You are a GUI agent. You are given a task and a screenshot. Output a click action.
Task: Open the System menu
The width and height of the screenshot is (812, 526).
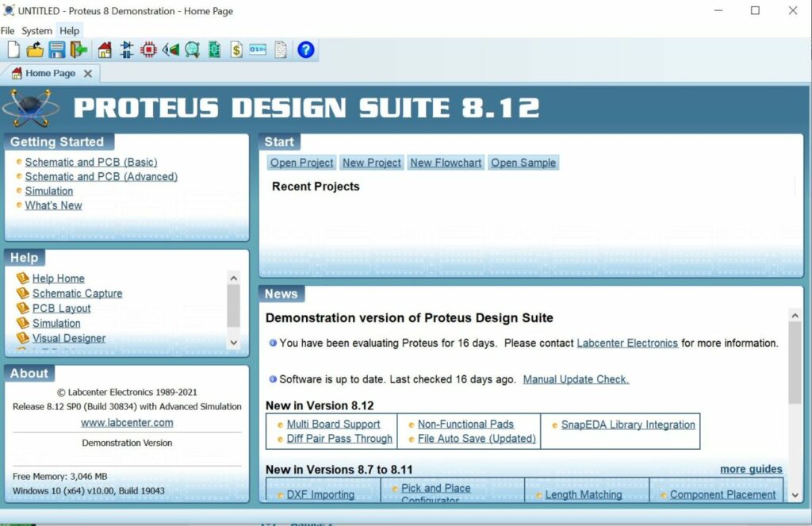[x=36, y=31]
